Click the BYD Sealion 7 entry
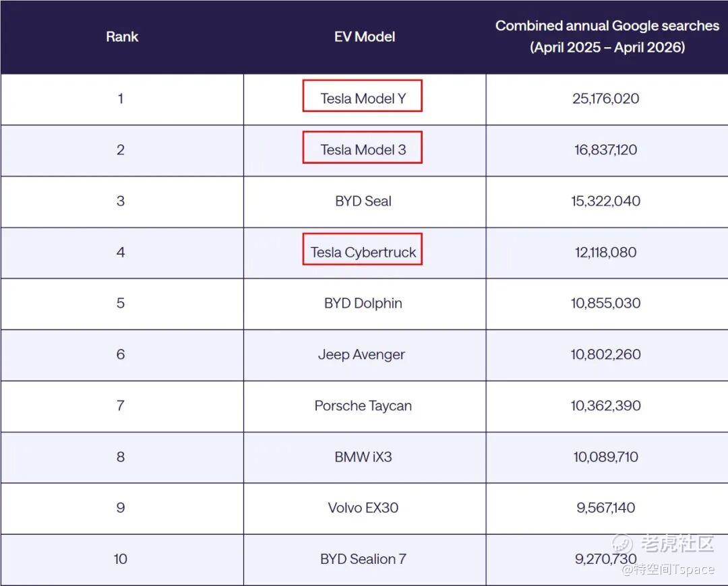 [363, 559]
